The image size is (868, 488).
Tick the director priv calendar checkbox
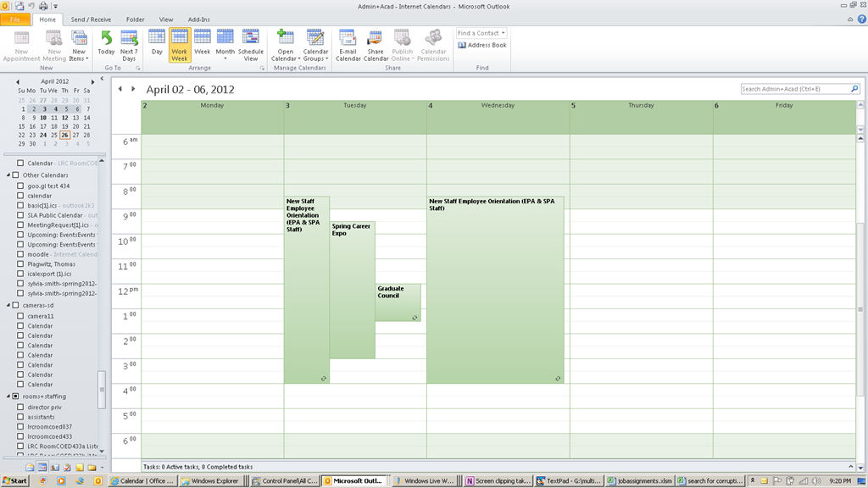[x=21, y=408]
